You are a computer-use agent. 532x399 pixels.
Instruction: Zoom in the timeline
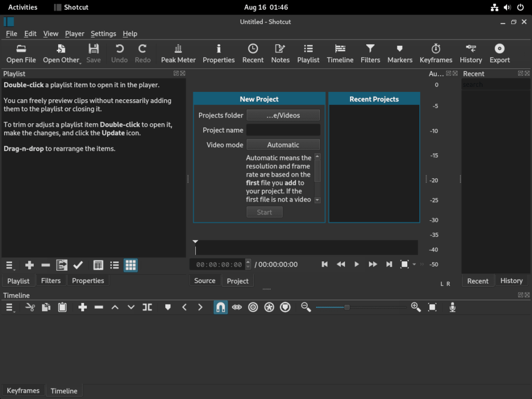tap(416, 308)
